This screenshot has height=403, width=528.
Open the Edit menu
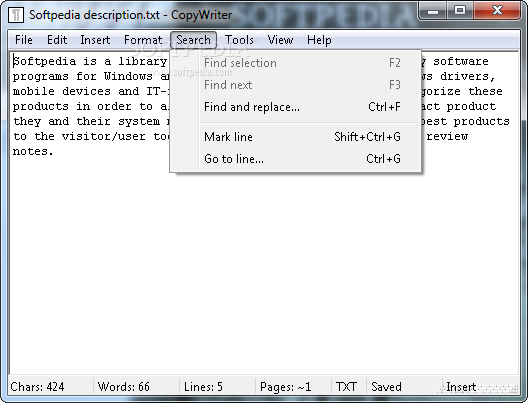(x=57, y=40)
